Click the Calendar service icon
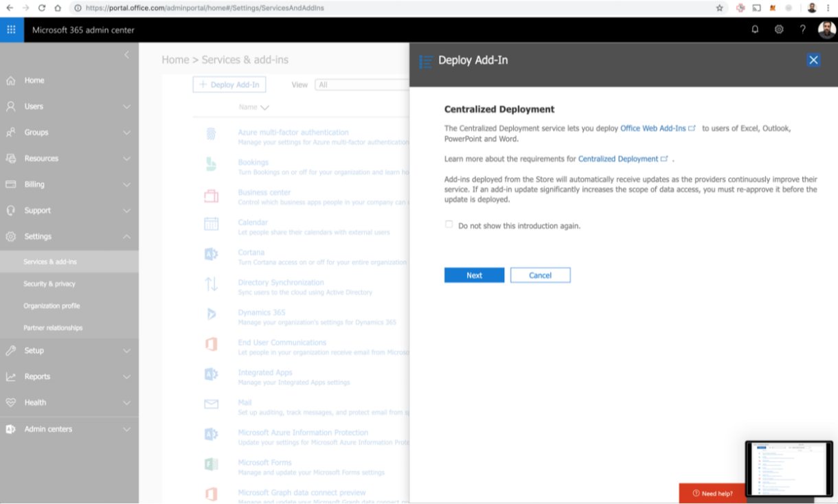838x504 pixels. pos(212,224)
